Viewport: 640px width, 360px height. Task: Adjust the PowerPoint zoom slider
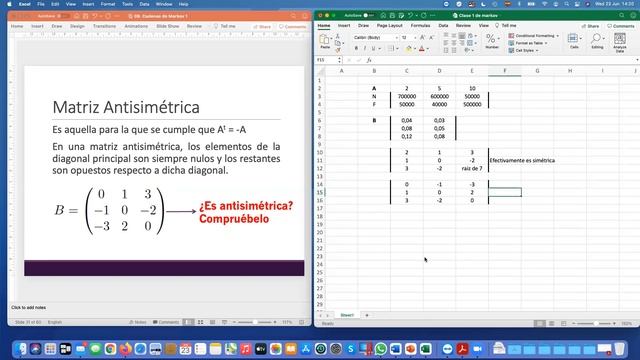pos(254,322)
